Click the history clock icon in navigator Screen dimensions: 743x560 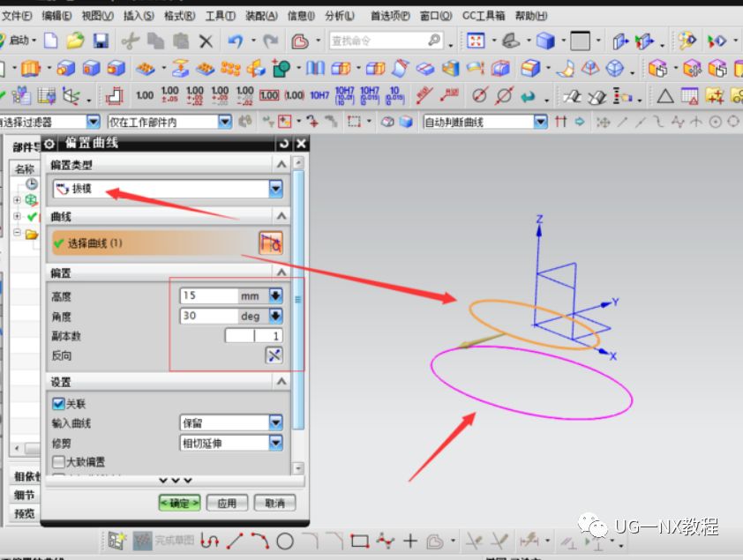(32, 183)
